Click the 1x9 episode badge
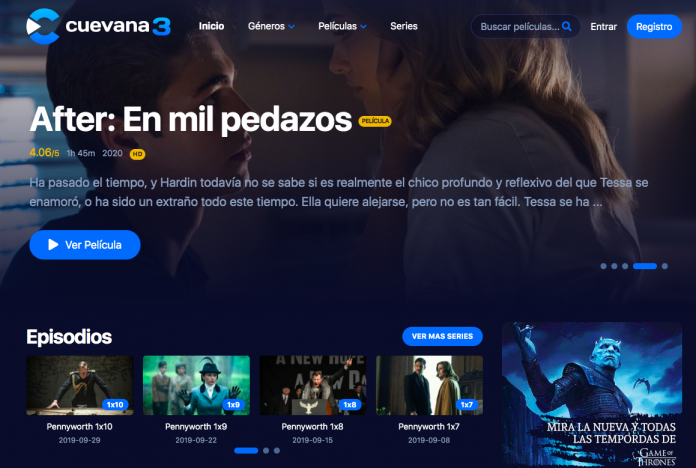The width and height of the screenshot is (696, 468). point(233,405)
